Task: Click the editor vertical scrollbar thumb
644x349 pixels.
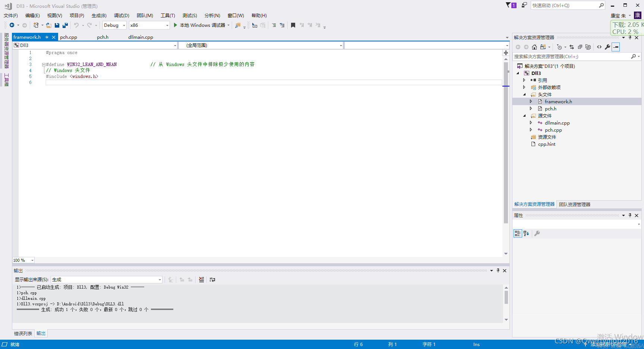Action: tap(506, 143)
